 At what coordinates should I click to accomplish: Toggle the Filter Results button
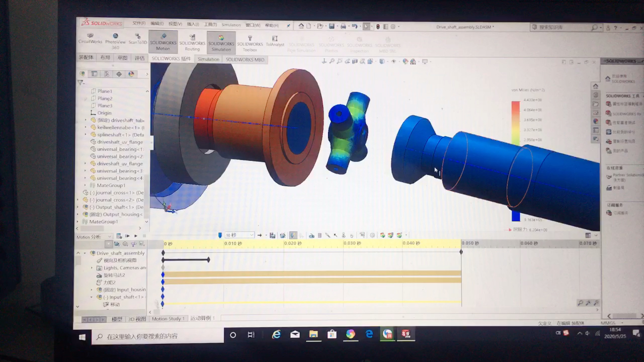click(x=141, y=244)
